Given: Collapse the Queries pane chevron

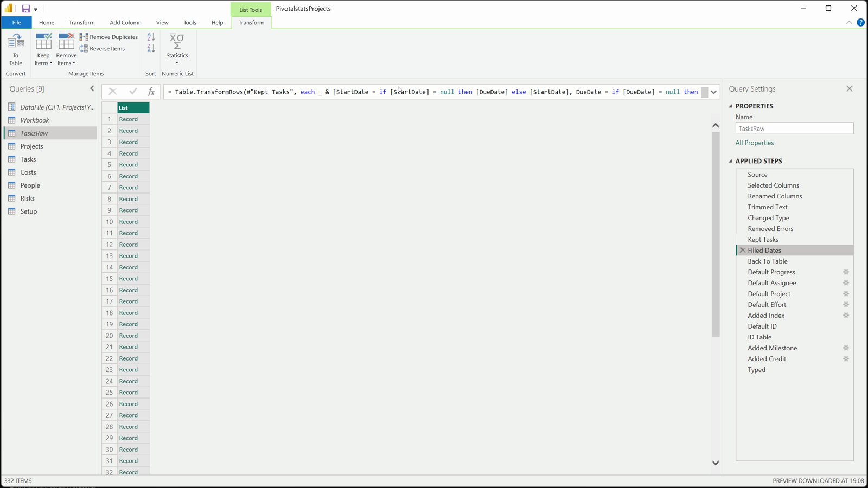Looking at the screenshot, I should point(92,88).
